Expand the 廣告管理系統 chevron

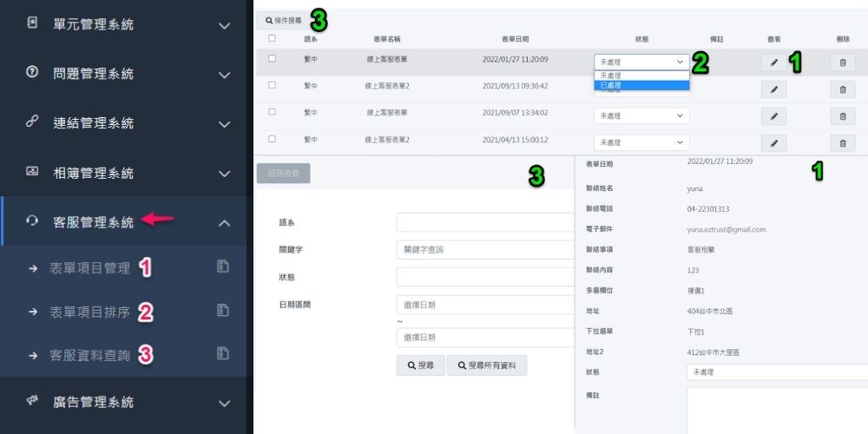(224, 403)
